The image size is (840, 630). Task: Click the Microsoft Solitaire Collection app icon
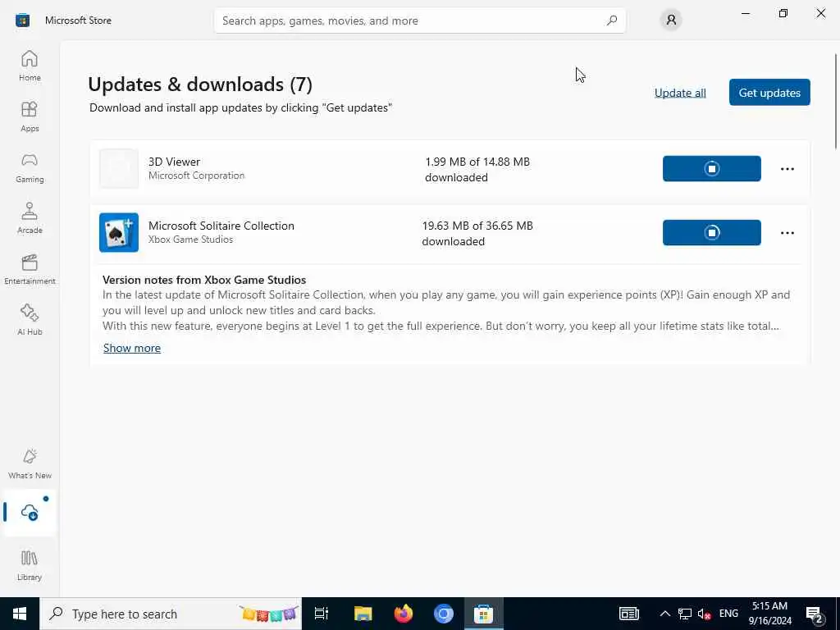[x=119, y=232]
